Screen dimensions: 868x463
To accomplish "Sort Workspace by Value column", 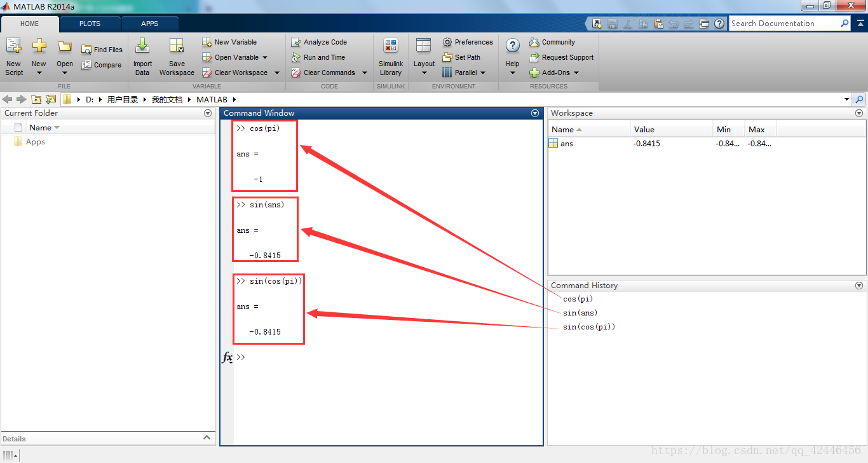I will point(672,129).
